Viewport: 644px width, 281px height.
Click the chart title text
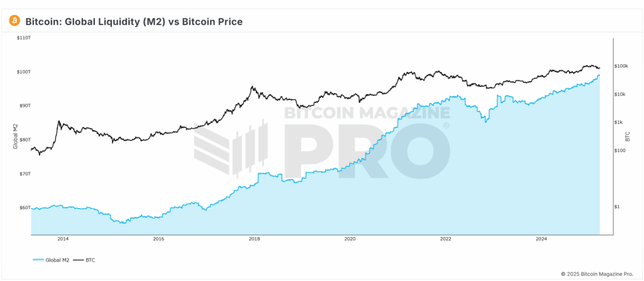134,22
